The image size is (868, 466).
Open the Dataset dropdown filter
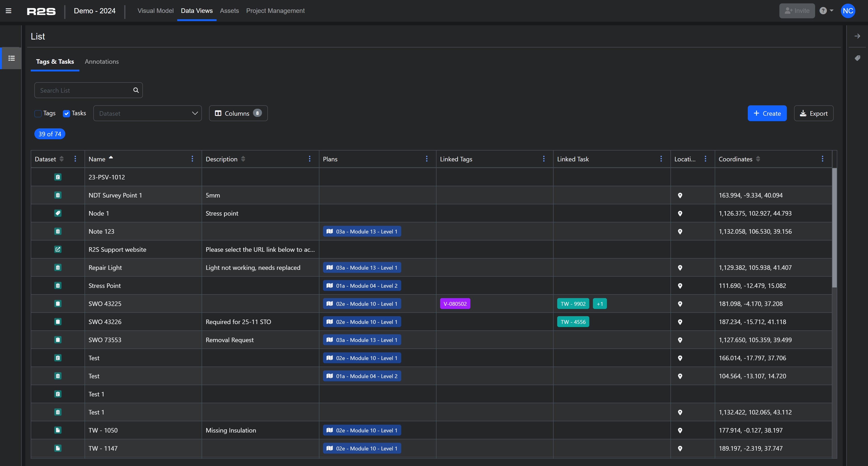coord(148,113)
